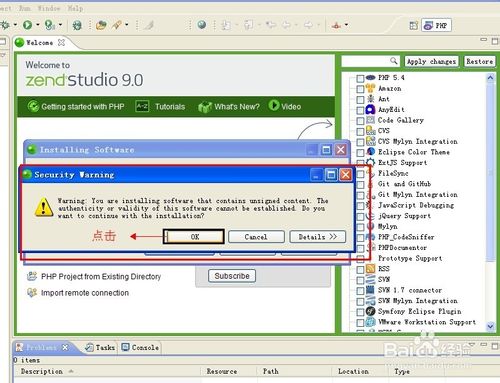Screen dimensions: 500x383
Task: Click the globe web browser icon
Action: point(202,25)
